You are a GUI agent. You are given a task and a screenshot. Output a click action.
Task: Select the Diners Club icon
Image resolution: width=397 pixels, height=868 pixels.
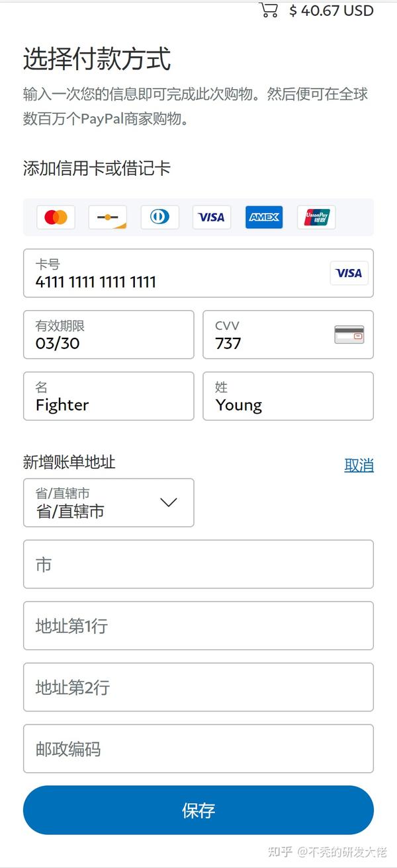pyautogui.click(x=159, y=217)
